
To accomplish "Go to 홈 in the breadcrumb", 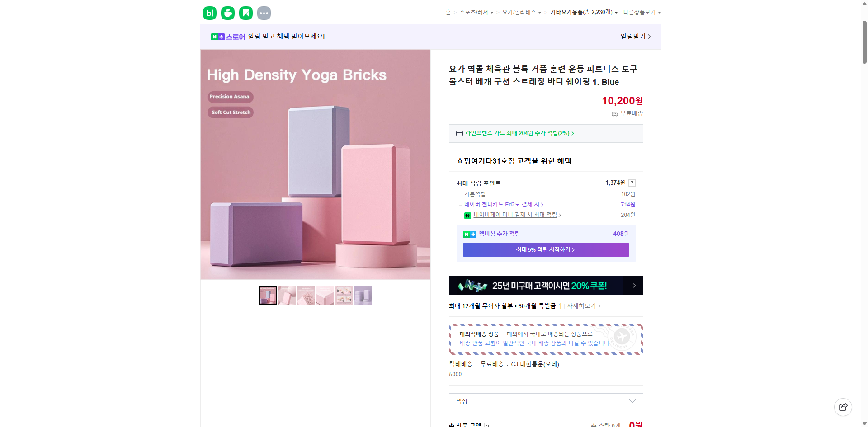I will click(x=448, y=12).
